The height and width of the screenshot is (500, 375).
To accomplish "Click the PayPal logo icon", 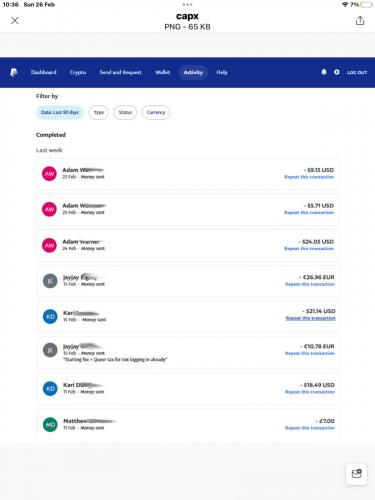I will click(14, 72).
